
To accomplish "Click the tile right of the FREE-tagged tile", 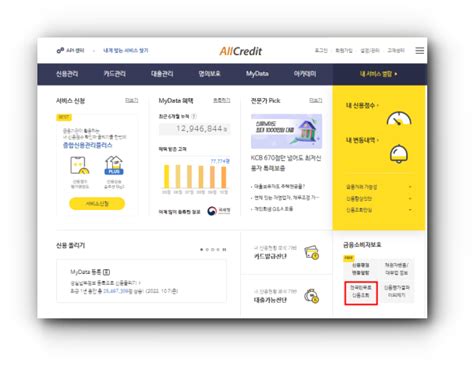I will click(397, 269).
